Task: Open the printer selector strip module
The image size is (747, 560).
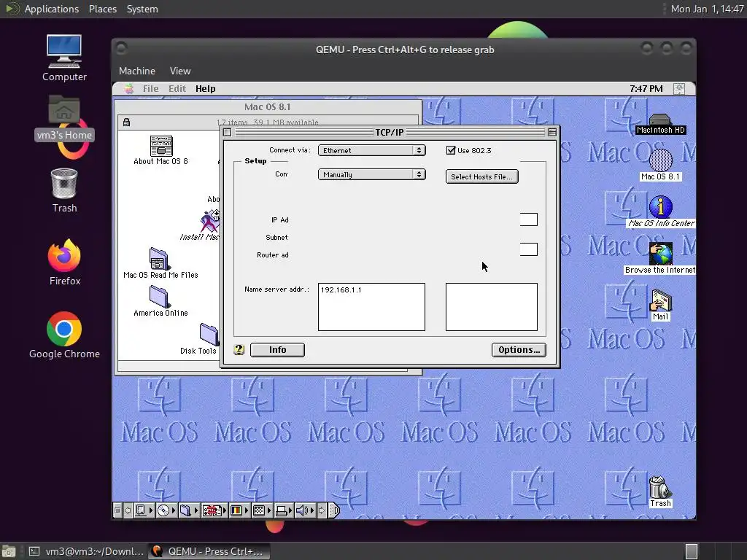Action: [284, 510]
